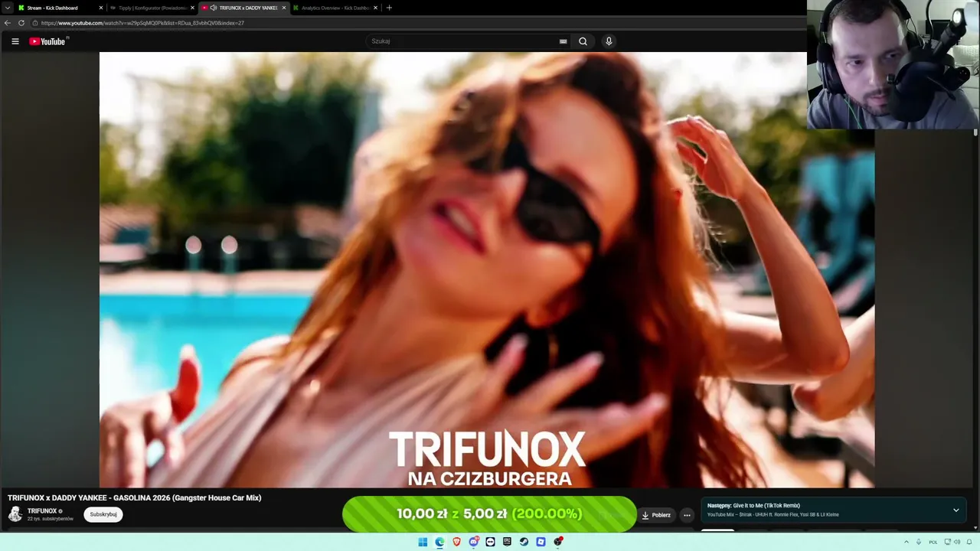Switch to the Analytics Overview Kick tab

(x=335, y=8)
